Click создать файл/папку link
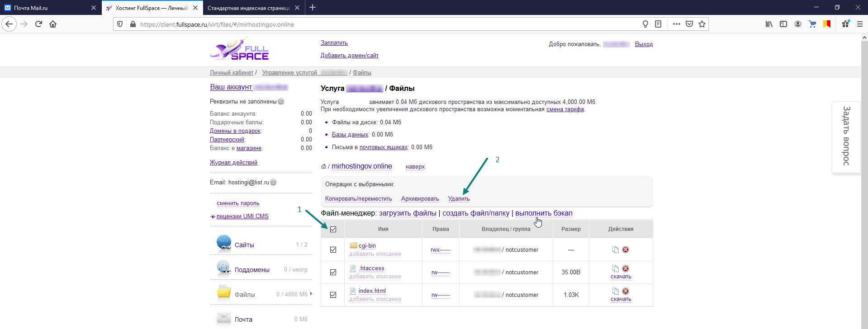The height and width of the screenshot is (329, 868). [x=476, y=213]
